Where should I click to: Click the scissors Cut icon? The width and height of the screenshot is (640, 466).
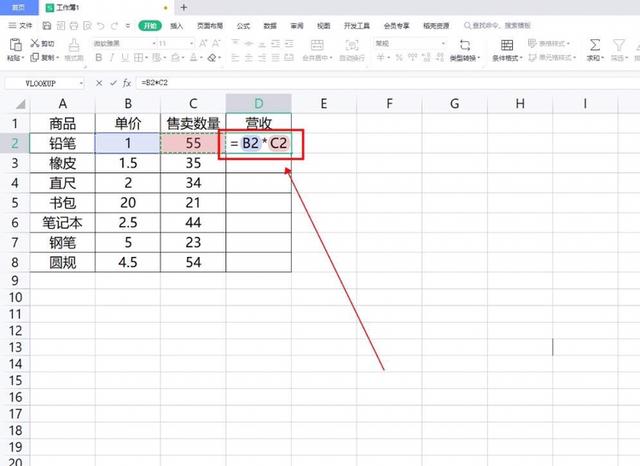(34, 44)
